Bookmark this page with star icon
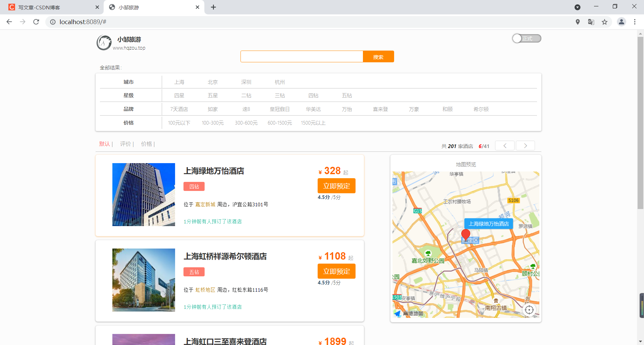 click(x=604, y=22)
